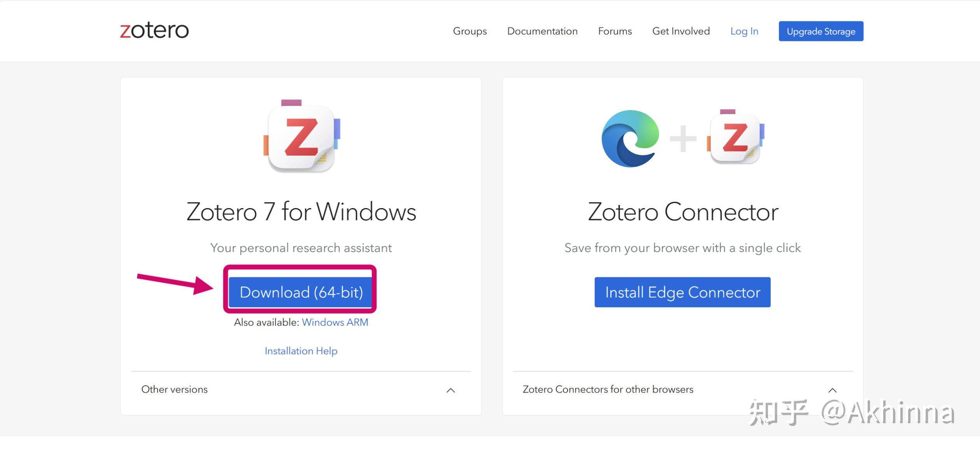Open the Groups page

coord(470,31)
